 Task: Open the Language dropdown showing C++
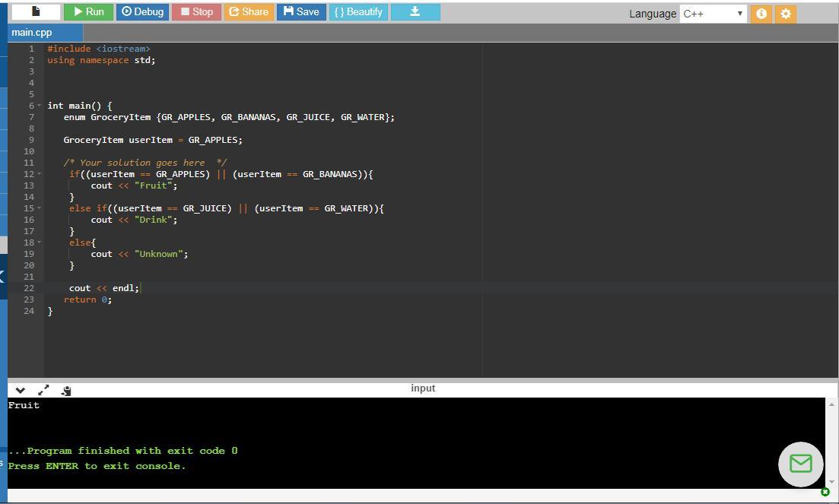(713, 14)
